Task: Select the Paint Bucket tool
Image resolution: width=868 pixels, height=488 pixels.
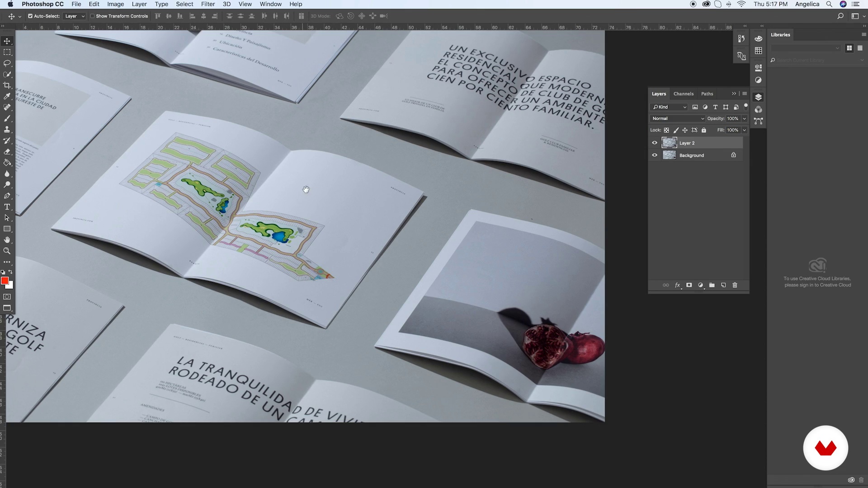Action: [x=7, y=163]
